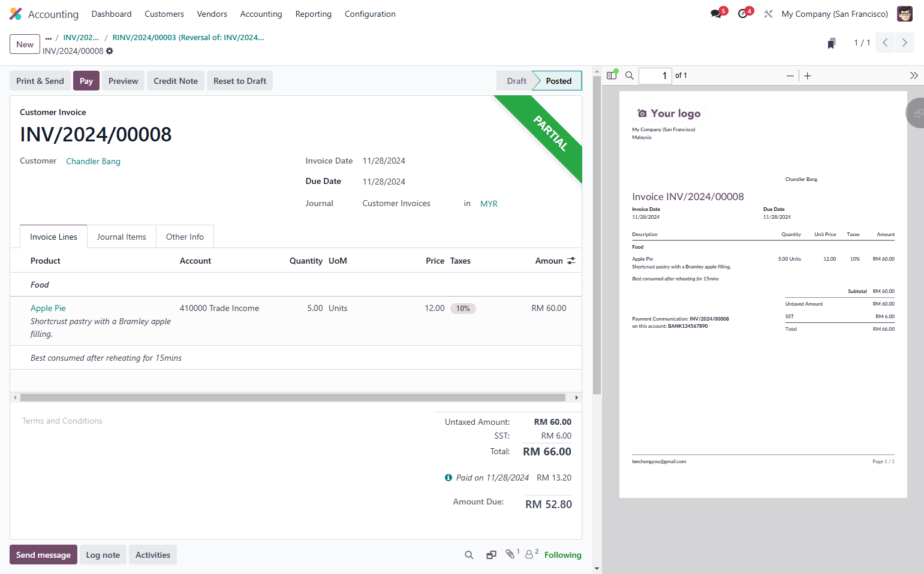The image size is (924, 574).
Task: Open the PDF find search icon
Action: point(630,75)
